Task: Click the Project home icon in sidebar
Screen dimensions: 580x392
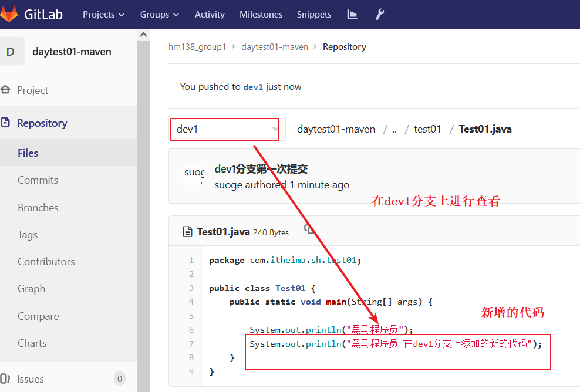Action: coord(6,90)
